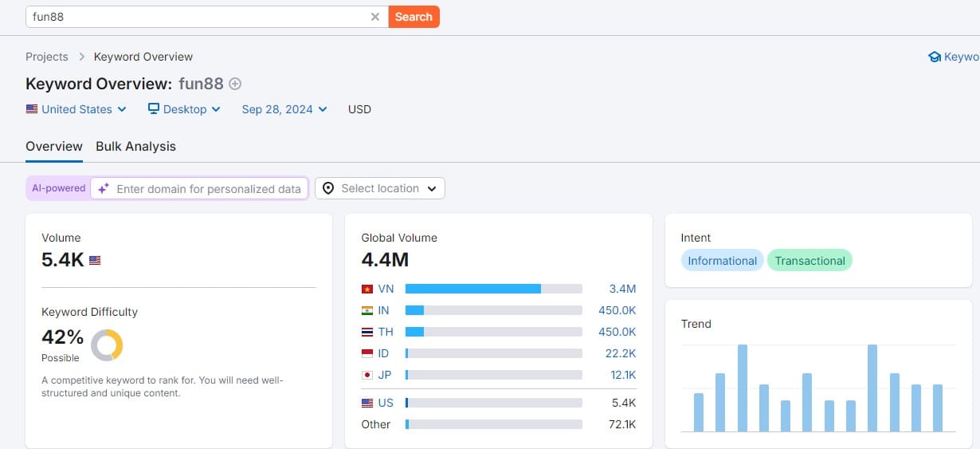Image resolution: width=980 pixels, height=449 pixels.
Task: Expand the Desktop device dropdown
Action: point(185,109)
